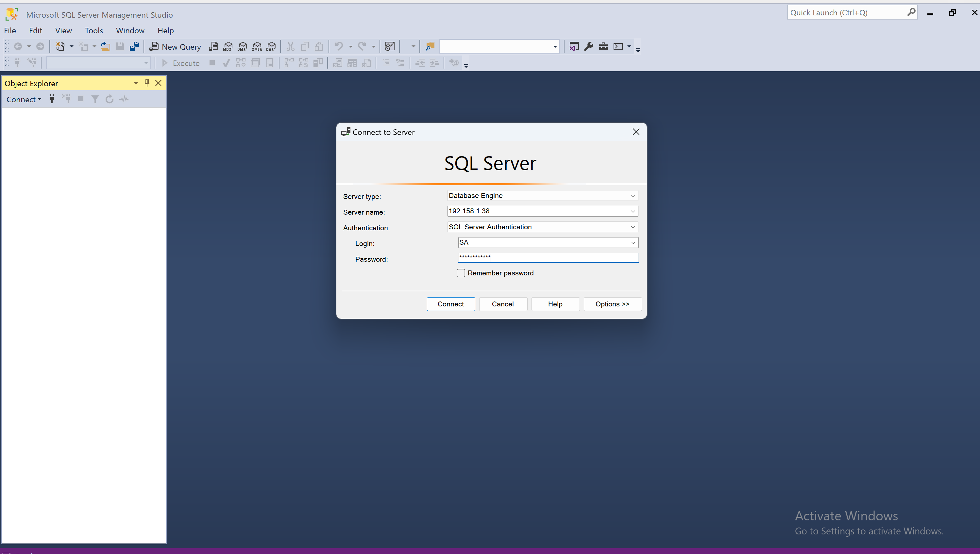Click the Options >> button
The image size is (980, 554).
coord(613,304)
